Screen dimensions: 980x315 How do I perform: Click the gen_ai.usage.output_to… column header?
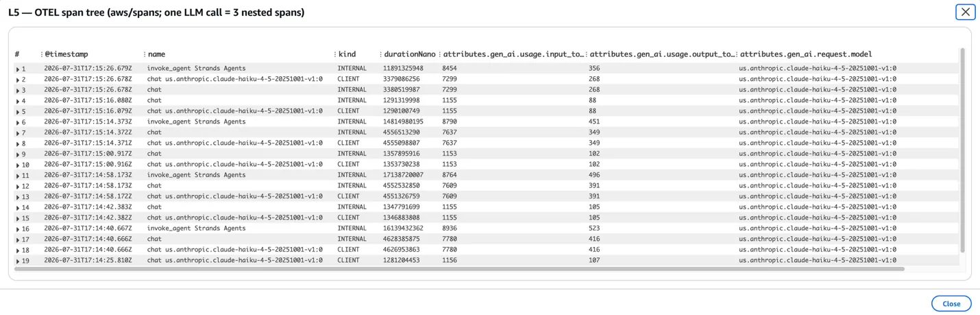point(662,54)
